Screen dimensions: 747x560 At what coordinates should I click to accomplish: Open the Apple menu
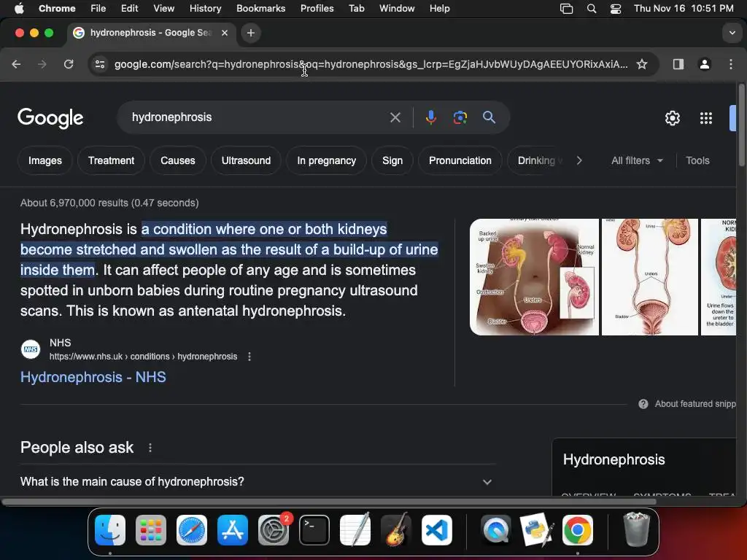pyautogui.click(x=19, y=9)
